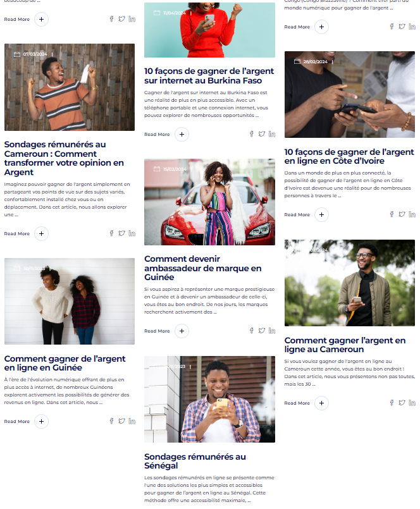This screenshot has width=420, height=509.
Task: Click the red car woman thumbnail
Action: [209, 202]
